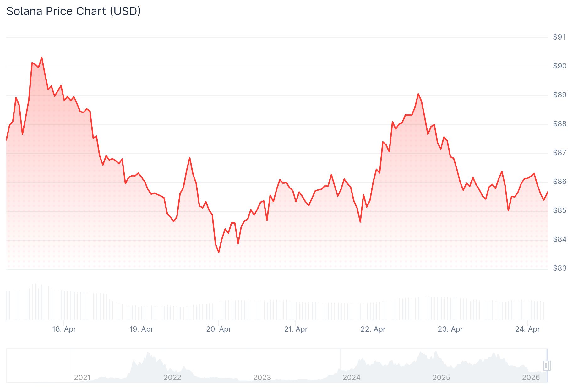Click the 23. Apr date axis label
This screenshot has width=573, height=392.
pyautogui.click(x=450, y=329)
